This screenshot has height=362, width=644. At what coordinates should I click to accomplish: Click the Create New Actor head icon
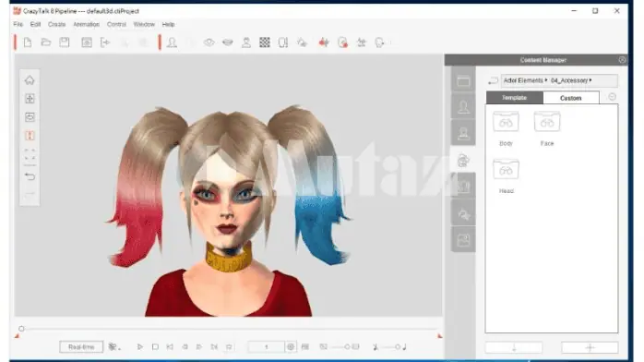pos(173,42)
